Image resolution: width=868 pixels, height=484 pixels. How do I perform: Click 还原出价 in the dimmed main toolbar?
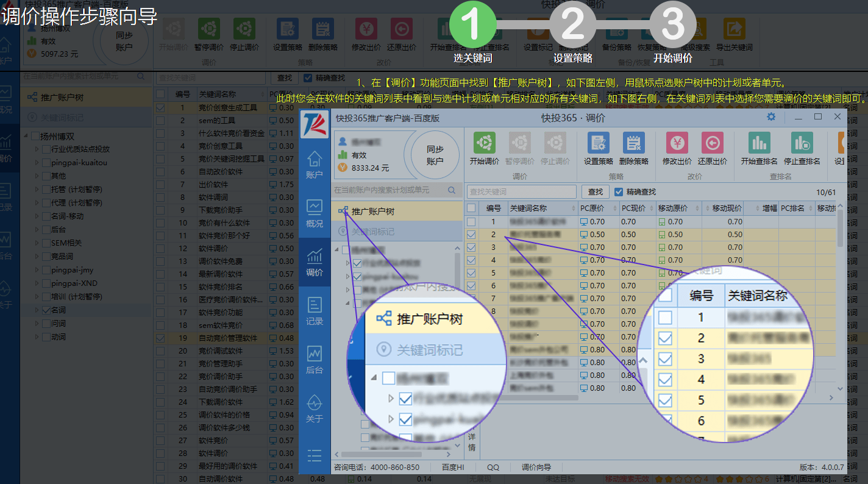[x=401, y=29]
